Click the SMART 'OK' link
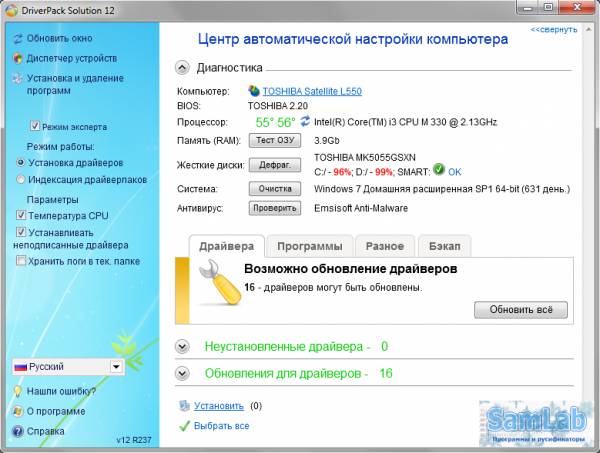This screenshot has height=453, width=600. point(455,172)
